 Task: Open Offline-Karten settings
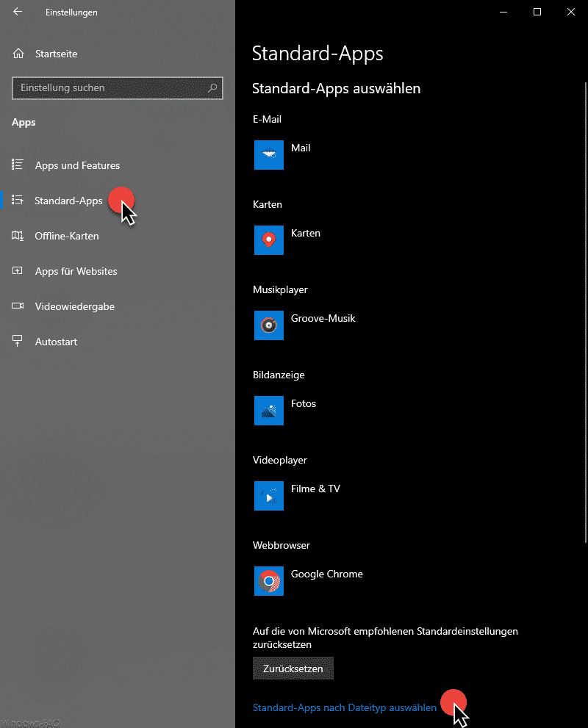point(66,236)
